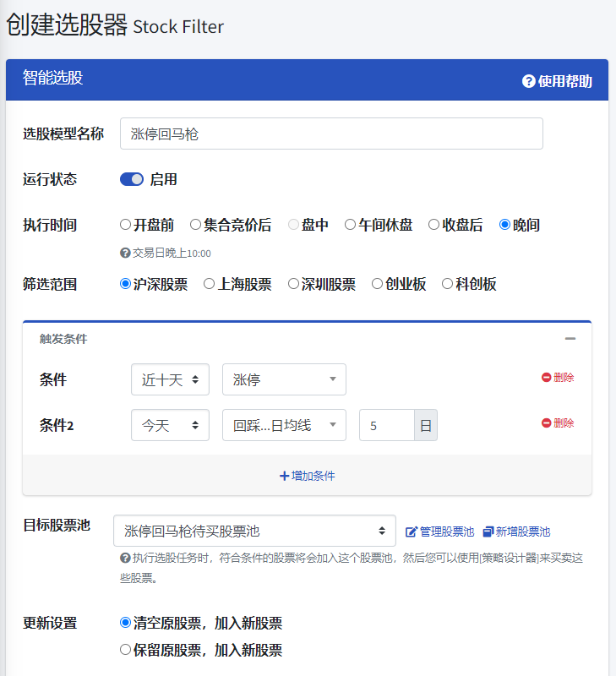This screenshot has width=616, height=676.
Task: Choose 收盘后 as execution time
Action: pos(434,225)
